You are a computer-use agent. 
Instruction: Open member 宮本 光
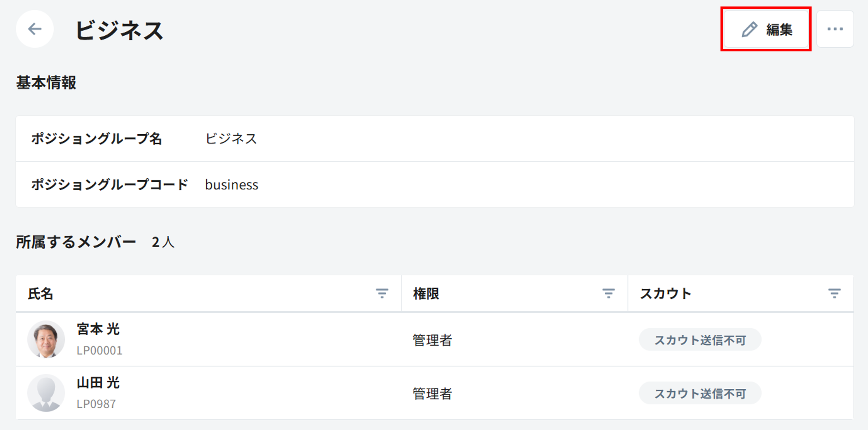[98, 329]
